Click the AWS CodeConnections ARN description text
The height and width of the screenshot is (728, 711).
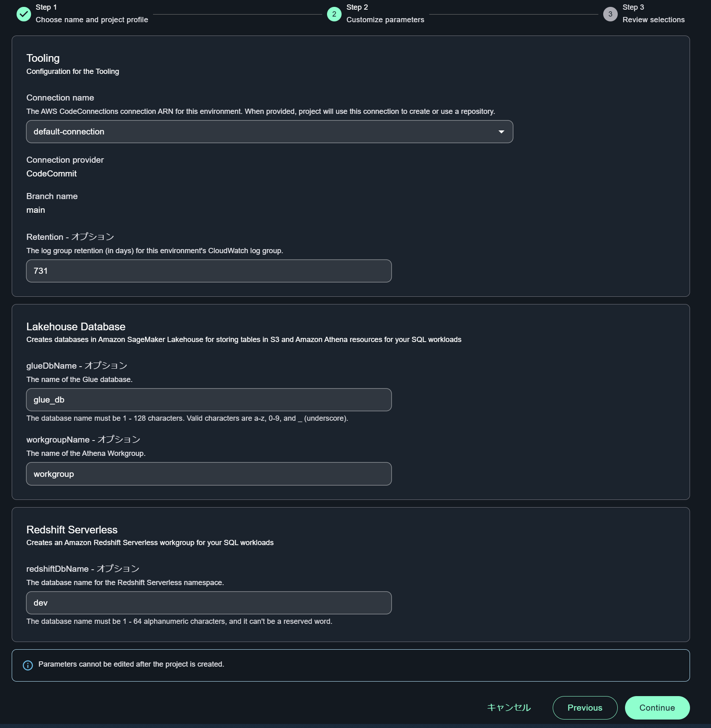click(261, 111)
